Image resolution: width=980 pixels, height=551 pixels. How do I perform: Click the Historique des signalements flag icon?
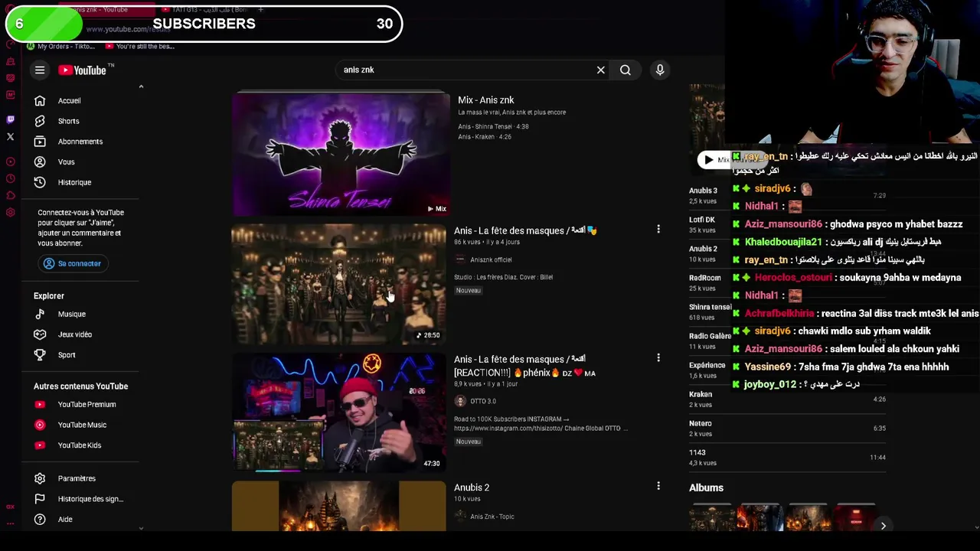tap(40, 499)
